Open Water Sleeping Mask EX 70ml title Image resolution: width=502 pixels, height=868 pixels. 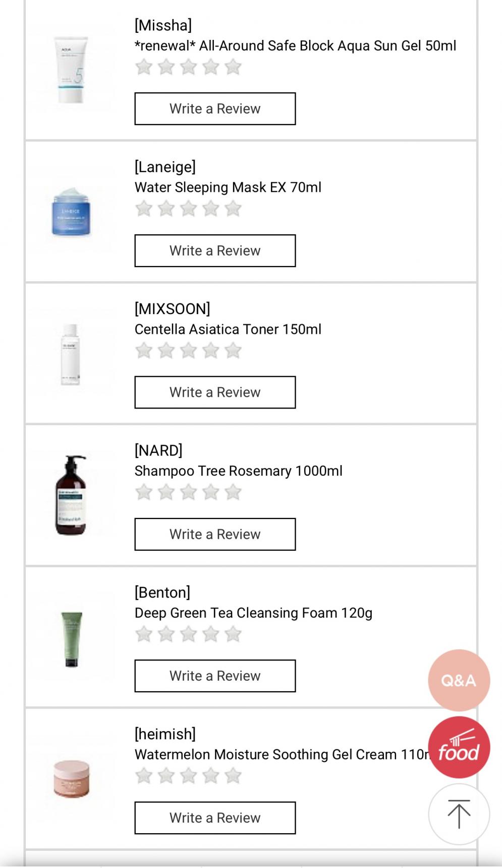228,187
